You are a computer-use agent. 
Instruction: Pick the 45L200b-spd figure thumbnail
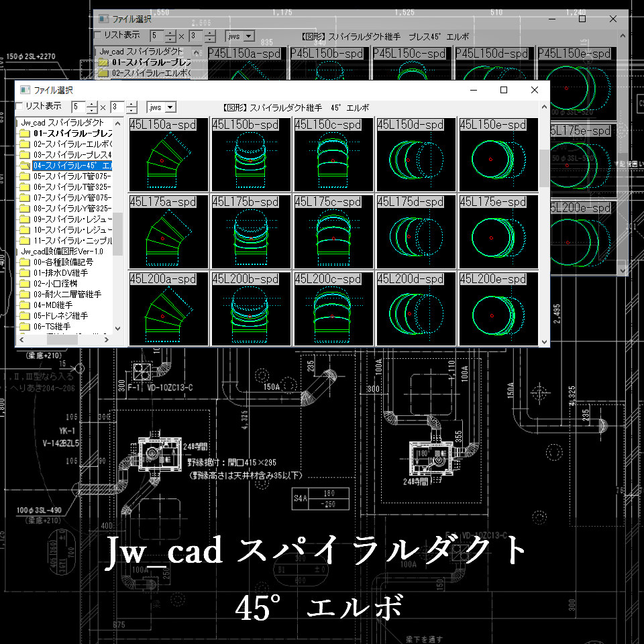point(252,309)
